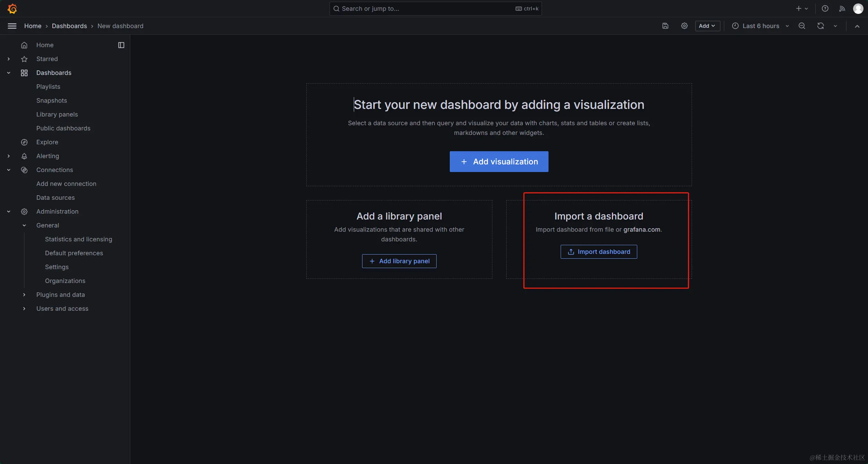This screenshot has height=464, width=868.
Task: Open the help question mark icon
Action: pyautogui.click(x=825, y=9)
